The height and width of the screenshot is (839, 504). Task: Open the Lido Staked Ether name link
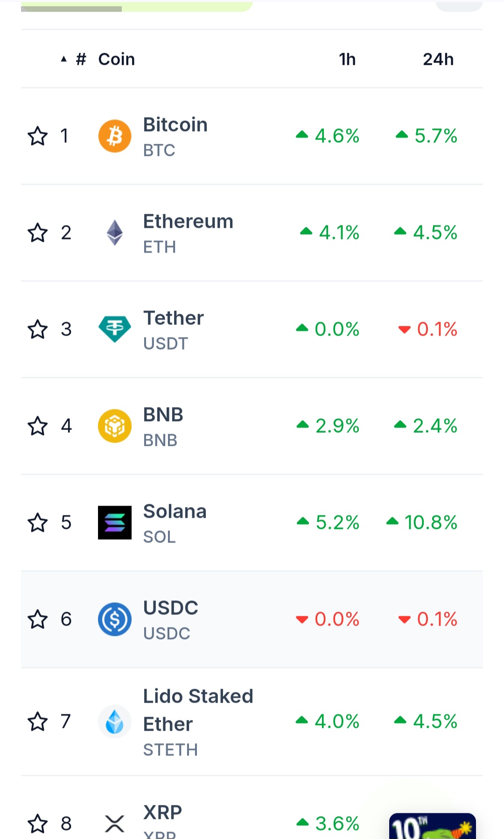click(198, 710)
